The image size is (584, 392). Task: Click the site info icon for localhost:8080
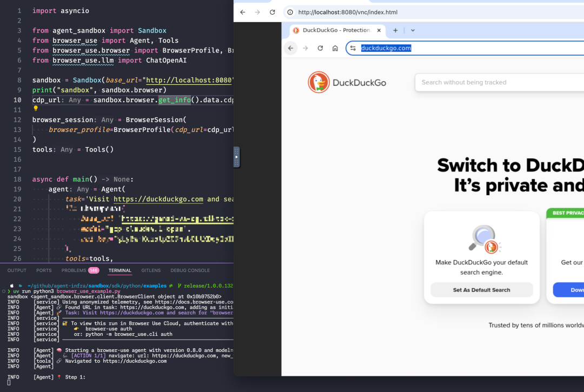coord(291,12)
